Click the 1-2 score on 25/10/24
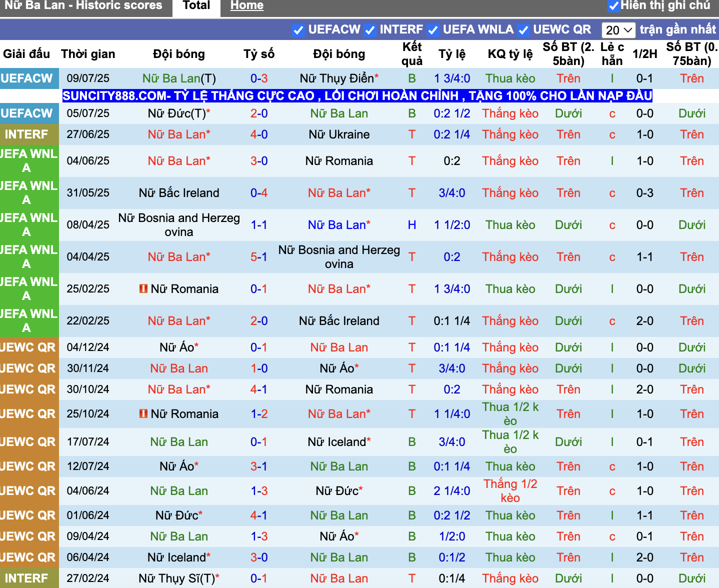The height and width of the screenshot is (588, 719). pyautogui.click(x=259, y=414)
